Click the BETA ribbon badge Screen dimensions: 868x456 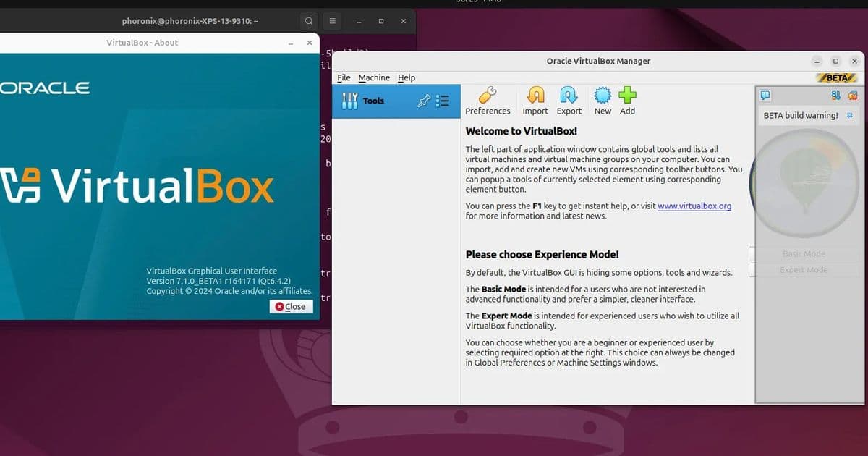tap(837, 77)
